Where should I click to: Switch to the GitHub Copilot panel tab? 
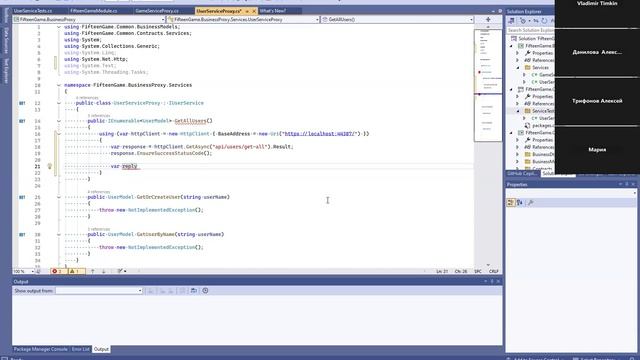coord(523,174)
